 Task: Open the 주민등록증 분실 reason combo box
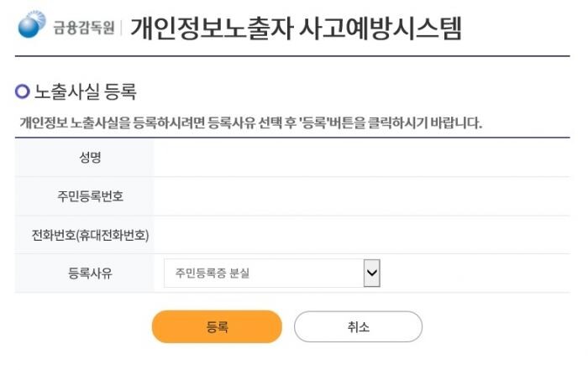[x=262, y=273]
